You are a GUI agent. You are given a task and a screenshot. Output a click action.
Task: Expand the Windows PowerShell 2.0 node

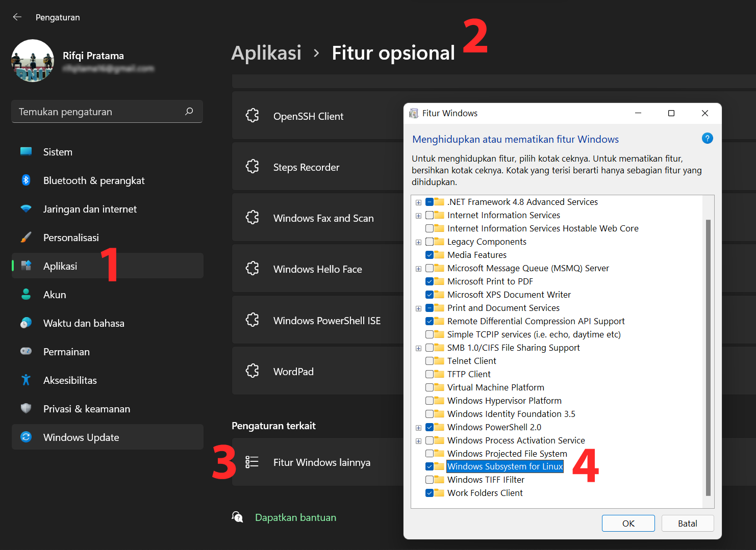click(x=419, y=428)
